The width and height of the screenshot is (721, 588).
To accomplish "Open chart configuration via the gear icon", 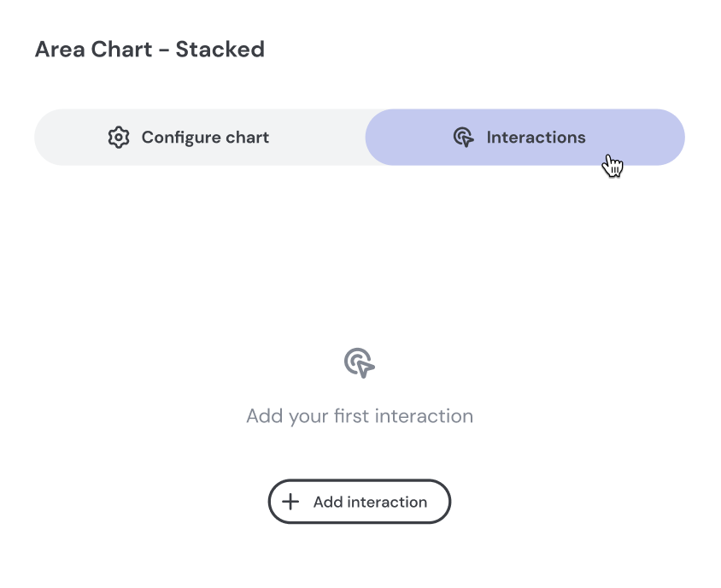I will (119, 138).
